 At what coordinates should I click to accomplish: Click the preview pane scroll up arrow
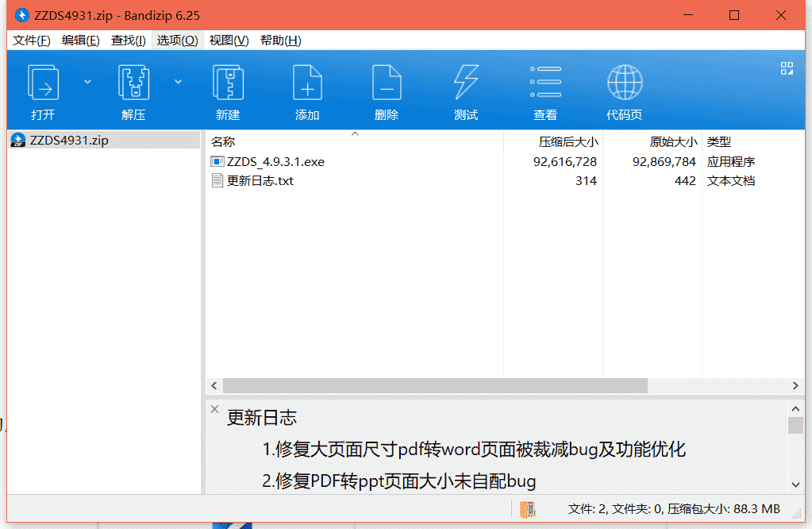[x=796, y=409]
